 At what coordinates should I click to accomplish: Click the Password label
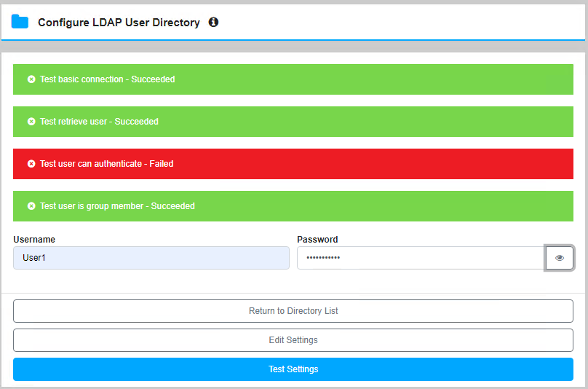(317, 240)
